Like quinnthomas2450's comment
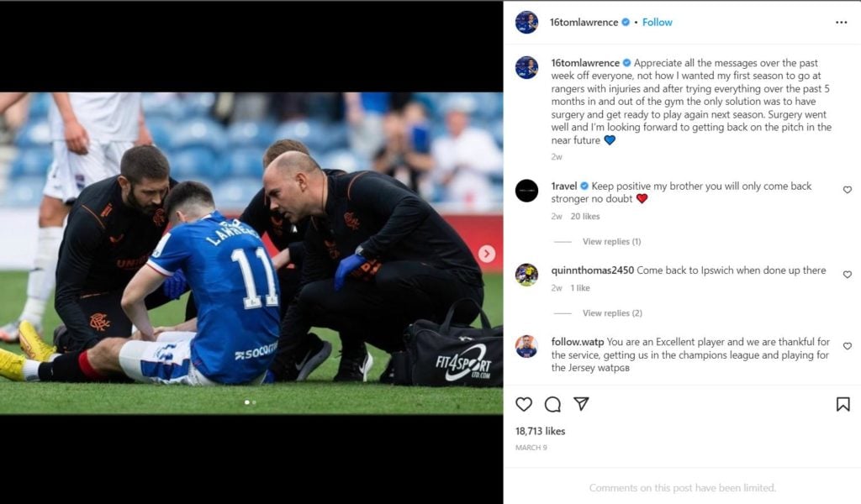The image size is (861, 504). 848,274
